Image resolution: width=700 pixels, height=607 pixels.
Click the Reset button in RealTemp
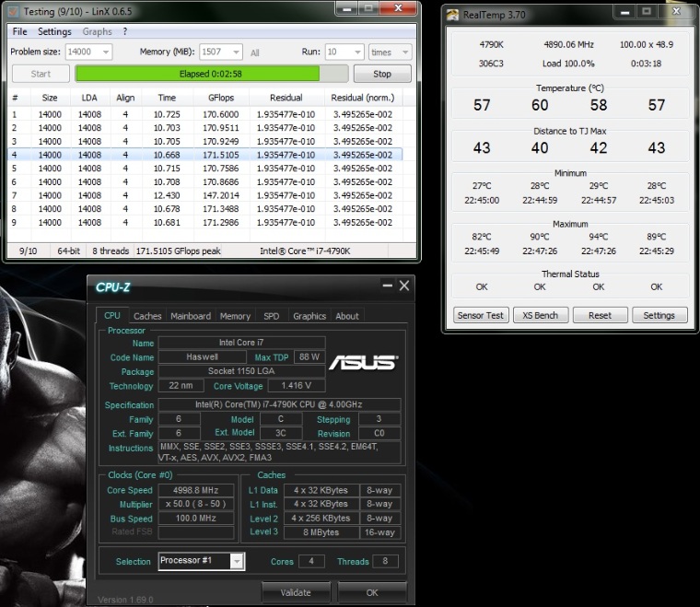point(600,315)
